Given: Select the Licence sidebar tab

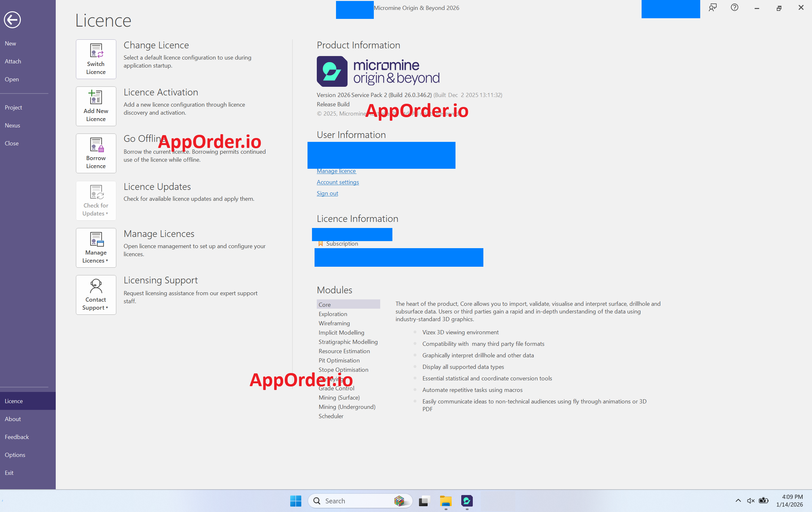Looking at the screenshot, I should (x=28, y=401).
